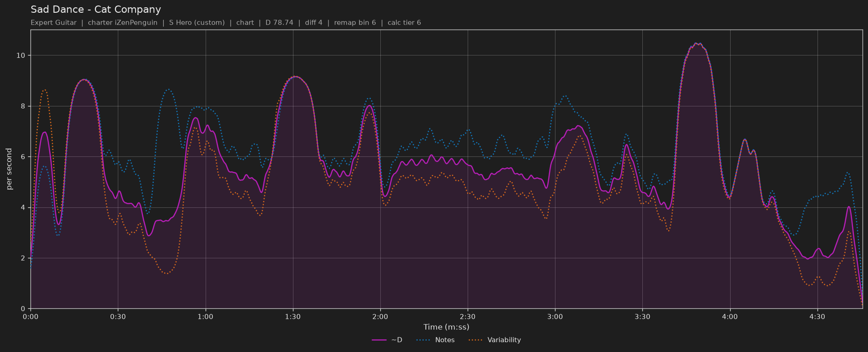
Task: Click the '0:30' x-axis tick label
Action: click(118, 317)
